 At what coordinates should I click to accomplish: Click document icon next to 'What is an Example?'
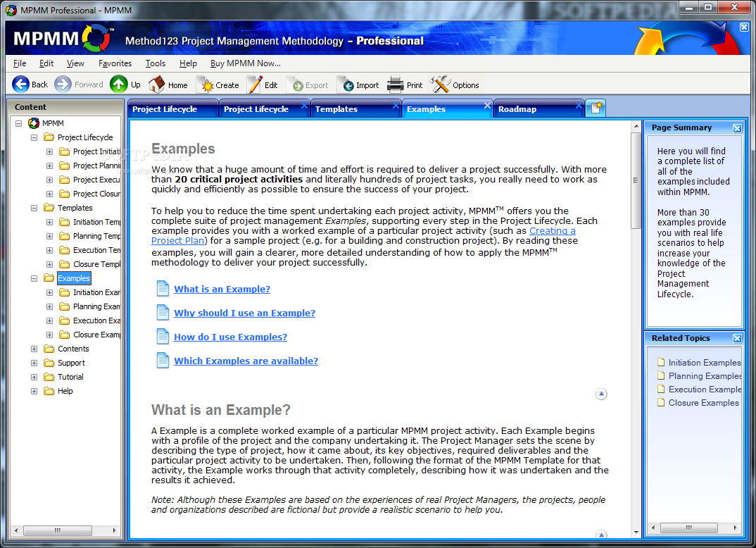(163, 289)
